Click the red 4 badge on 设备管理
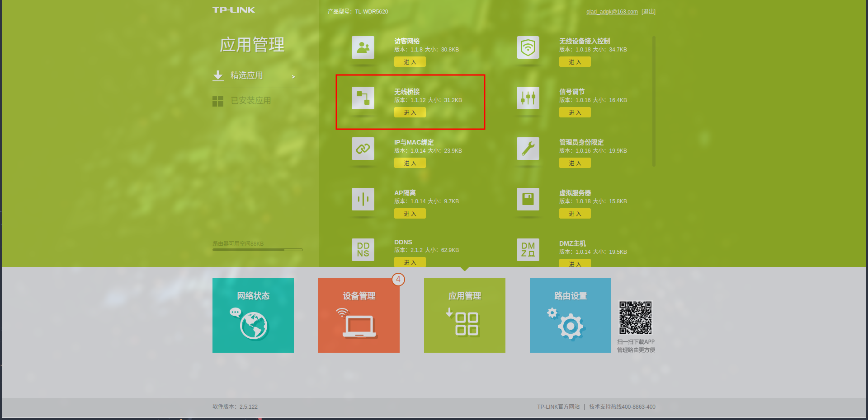This screenshot has height=420, width=868. click(398, 280)
